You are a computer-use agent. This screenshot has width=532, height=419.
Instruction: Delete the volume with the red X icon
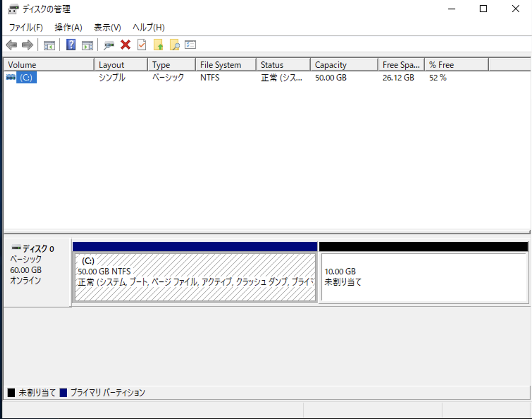point(125,45)
